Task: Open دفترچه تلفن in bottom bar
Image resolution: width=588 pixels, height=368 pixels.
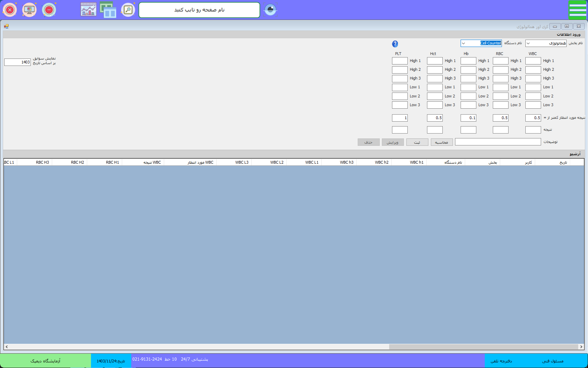Action: point(501,361)
